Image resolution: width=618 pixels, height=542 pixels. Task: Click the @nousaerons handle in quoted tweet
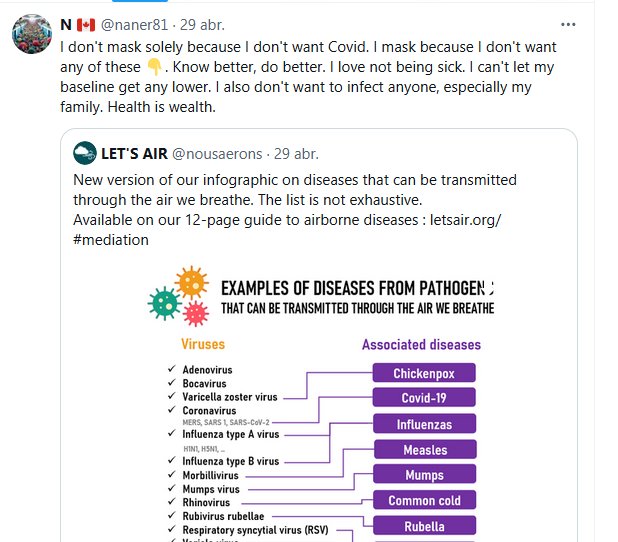click(x=217, y=154)
